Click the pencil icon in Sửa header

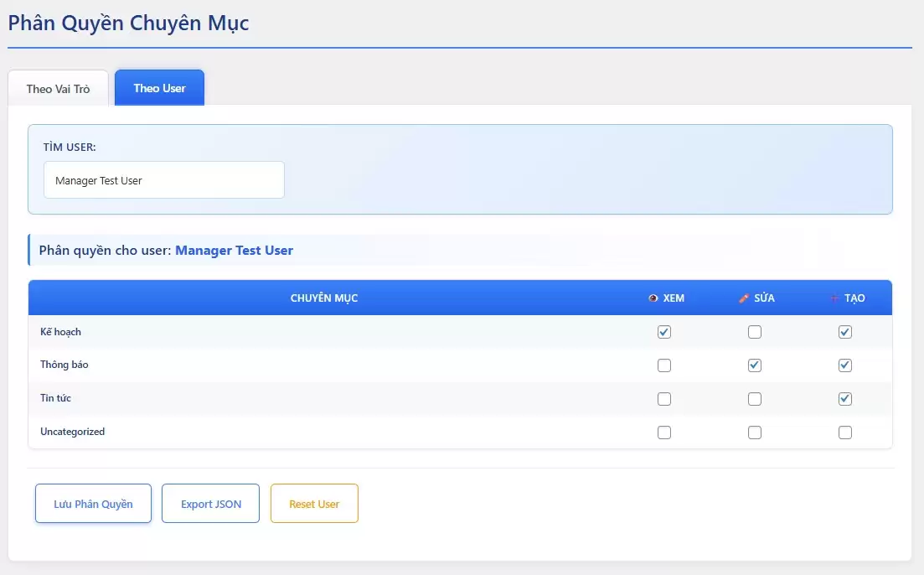[744, 298]
